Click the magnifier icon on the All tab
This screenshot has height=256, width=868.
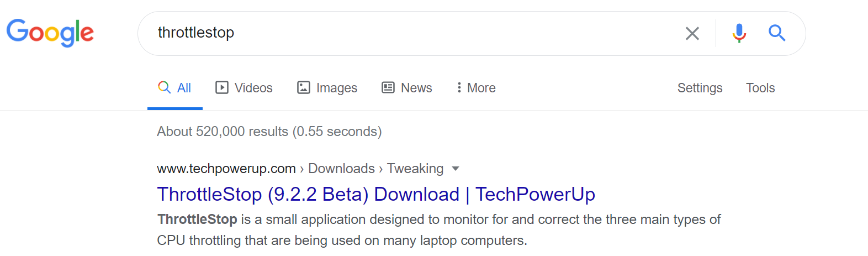pos(164,87)
